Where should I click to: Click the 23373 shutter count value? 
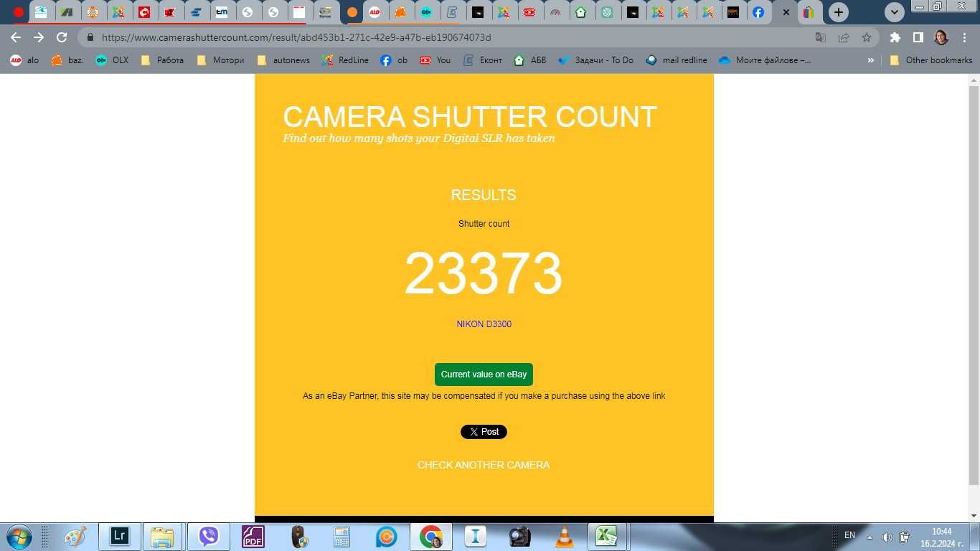[x=484, y=273]
